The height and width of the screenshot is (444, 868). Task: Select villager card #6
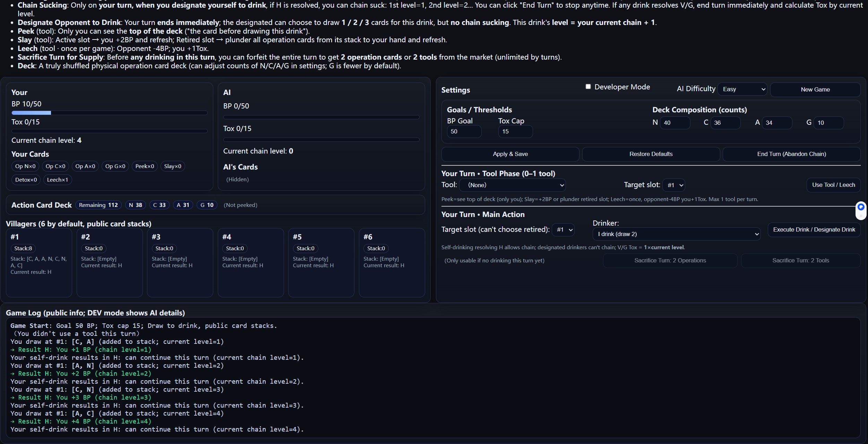pyautogui.click(x=392, y=262)
